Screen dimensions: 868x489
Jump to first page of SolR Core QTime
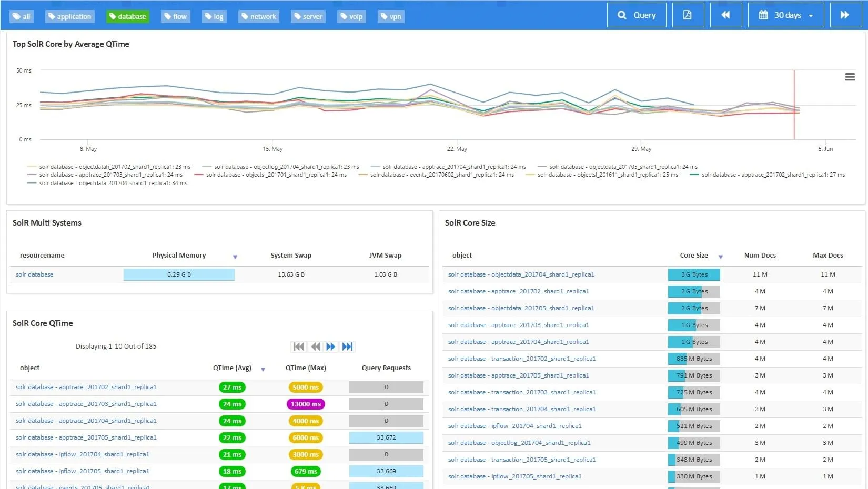(298, 347)
